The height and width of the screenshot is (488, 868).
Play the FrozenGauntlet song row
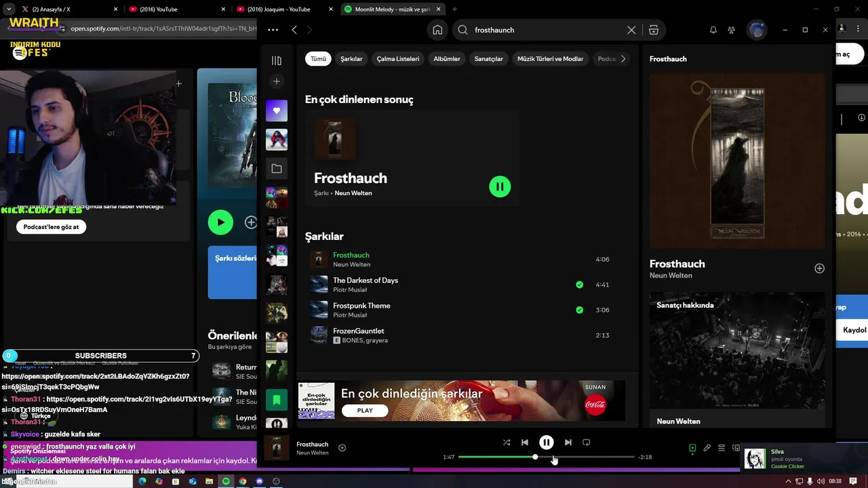(462, 335)
